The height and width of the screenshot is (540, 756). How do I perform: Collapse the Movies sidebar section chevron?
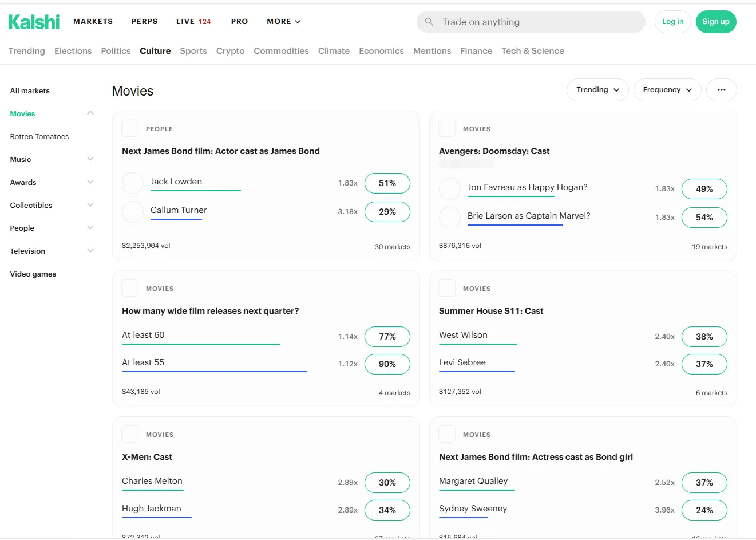90,113
